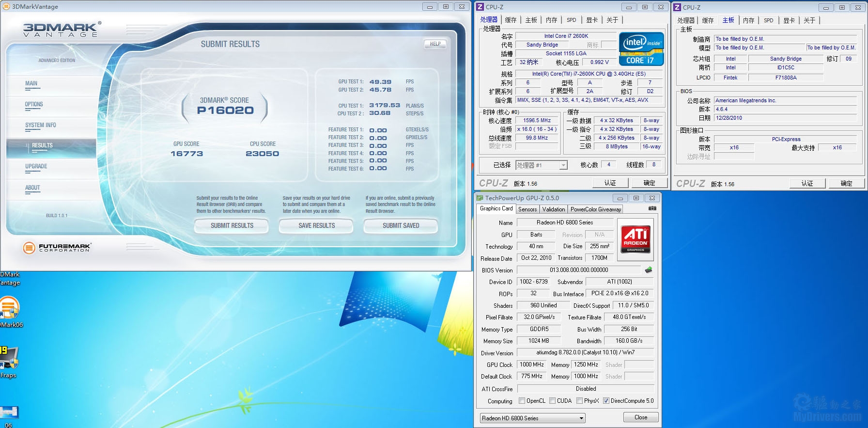Open 处理器 tab in second CPU-Z window

pyautogui.click(x=686, y=20)
